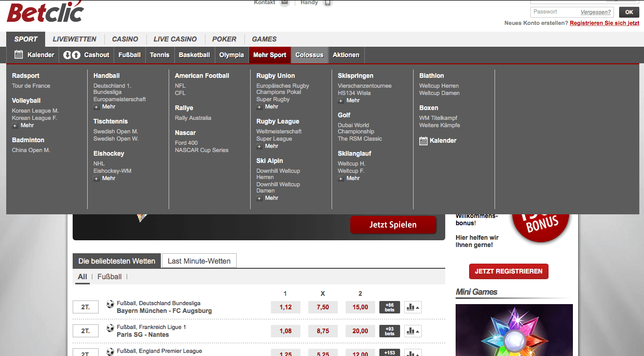Open the Registrieren Sie sich jetzt link

[x=605, y=23]
